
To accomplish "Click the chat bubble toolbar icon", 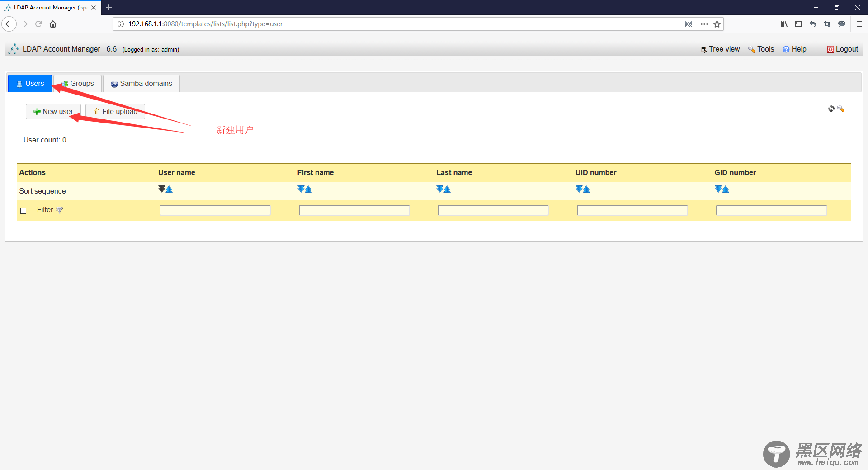I will pos(842,24).
